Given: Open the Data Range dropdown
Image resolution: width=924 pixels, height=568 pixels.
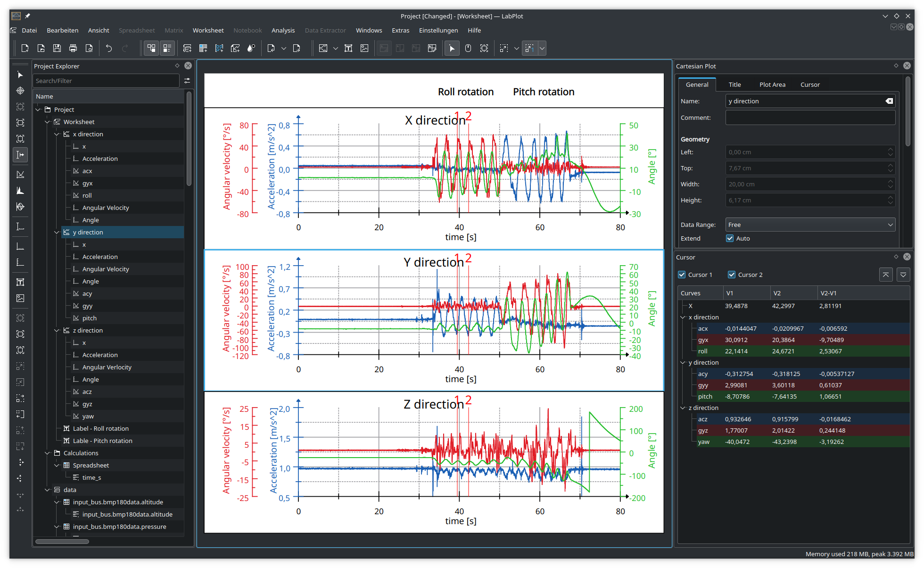Looking at the screenshot, I should point(810,225).
